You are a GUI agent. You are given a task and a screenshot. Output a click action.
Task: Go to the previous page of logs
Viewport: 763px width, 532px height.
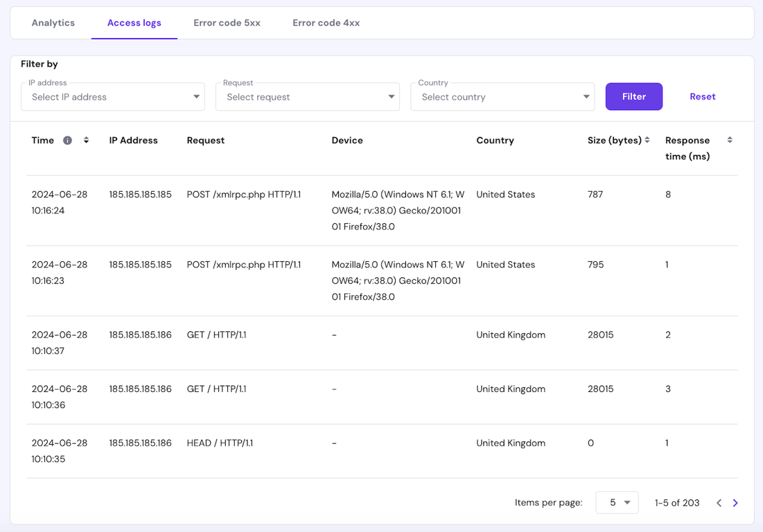pyautogui.click(x=719, y=503)
